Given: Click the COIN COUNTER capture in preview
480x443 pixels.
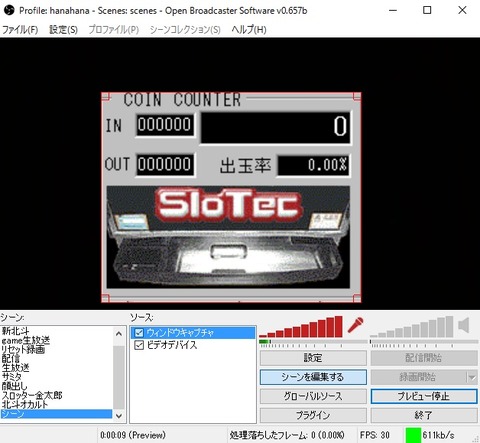Looking at the screenshot, I should point(231,197).
